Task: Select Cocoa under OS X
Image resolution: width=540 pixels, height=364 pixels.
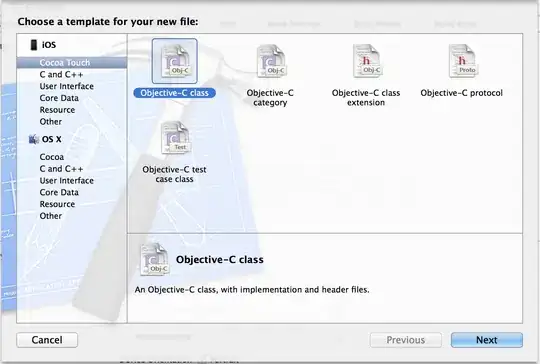Action: 52,157
